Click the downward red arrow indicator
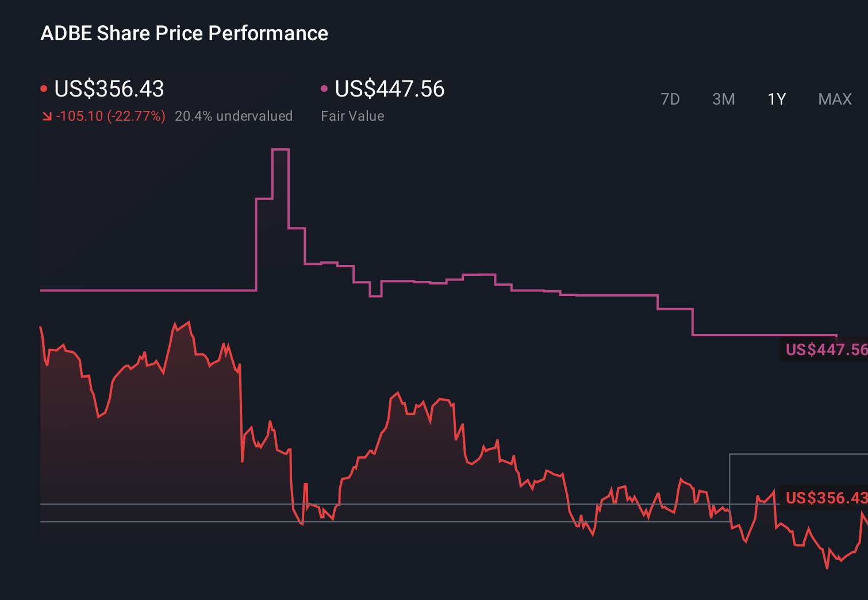The height and width of the screenshot is (600, 868). tap(47, 116)
